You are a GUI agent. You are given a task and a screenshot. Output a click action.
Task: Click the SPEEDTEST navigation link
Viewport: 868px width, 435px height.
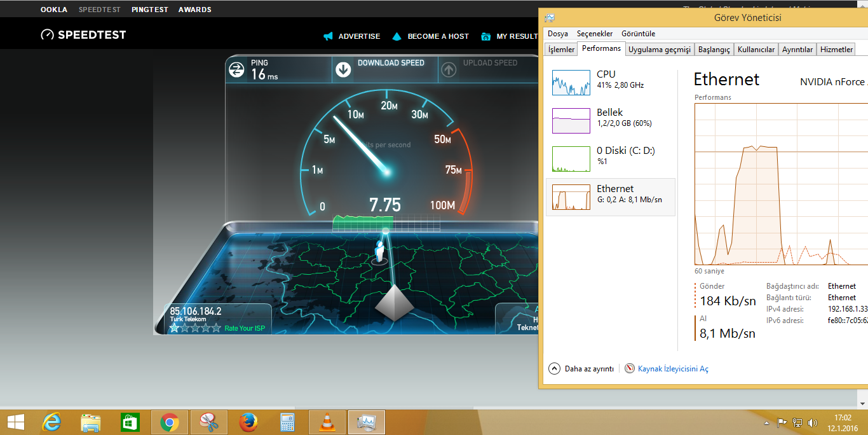pos(100,10)
